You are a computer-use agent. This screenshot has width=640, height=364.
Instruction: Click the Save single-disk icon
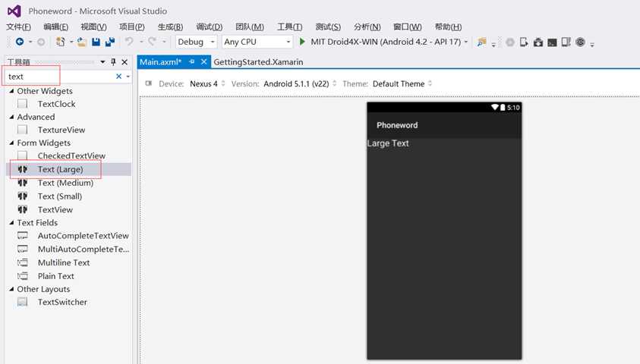96,42
